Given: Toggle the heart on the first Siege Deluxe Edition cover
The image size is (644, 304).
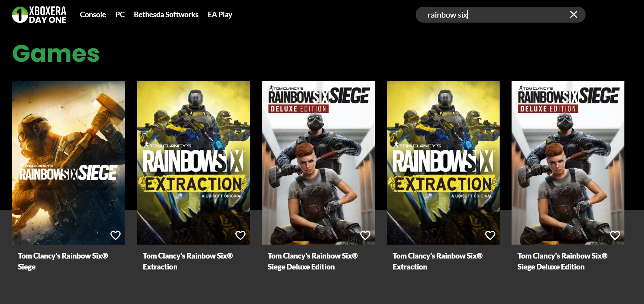Looking at the screenshot, I should tap(365, 235).
